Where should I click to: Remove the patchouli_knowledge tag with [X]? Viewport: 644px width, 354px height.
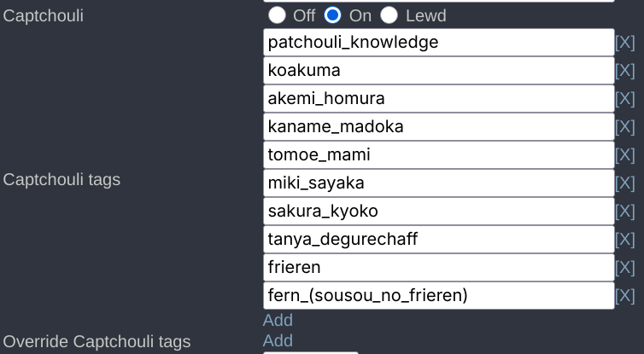[624, 42]
